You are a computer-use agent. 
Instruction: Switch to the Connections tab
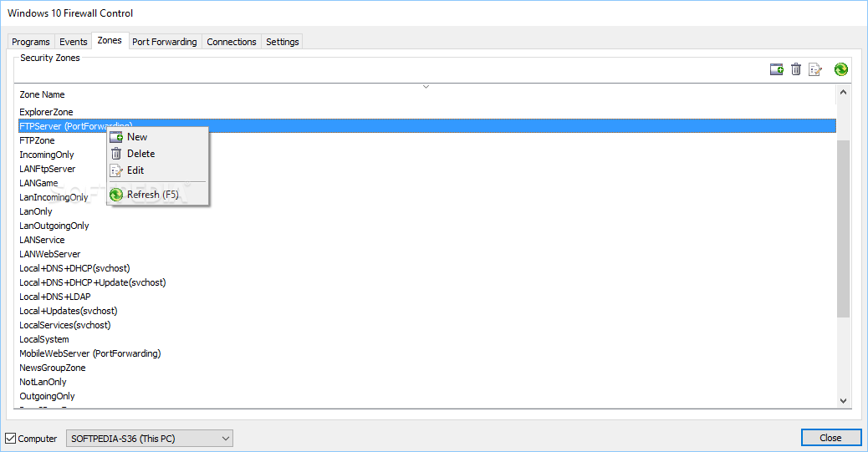232,42
